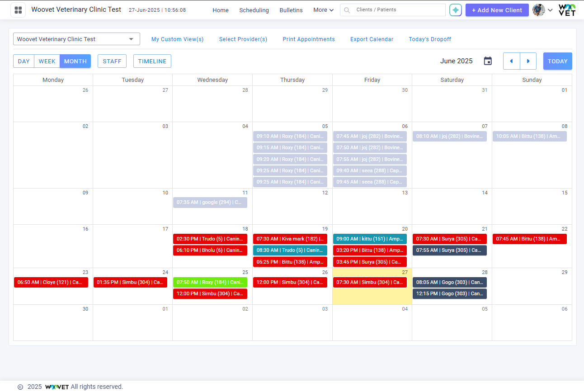Open the user profile avatar
Screen dimensions: 584x392
pos(538,9)
